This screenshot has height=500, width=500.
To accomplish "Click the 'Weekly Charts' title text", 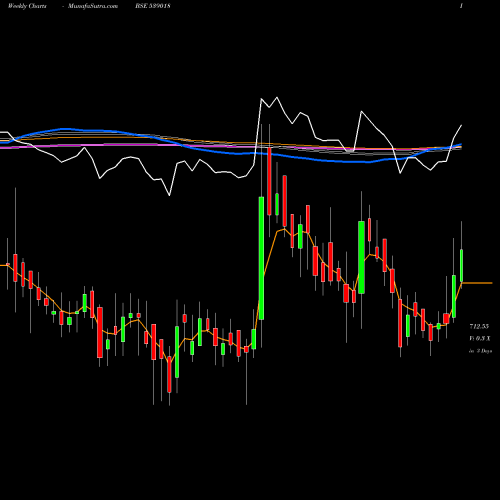I will click(27, 6).
